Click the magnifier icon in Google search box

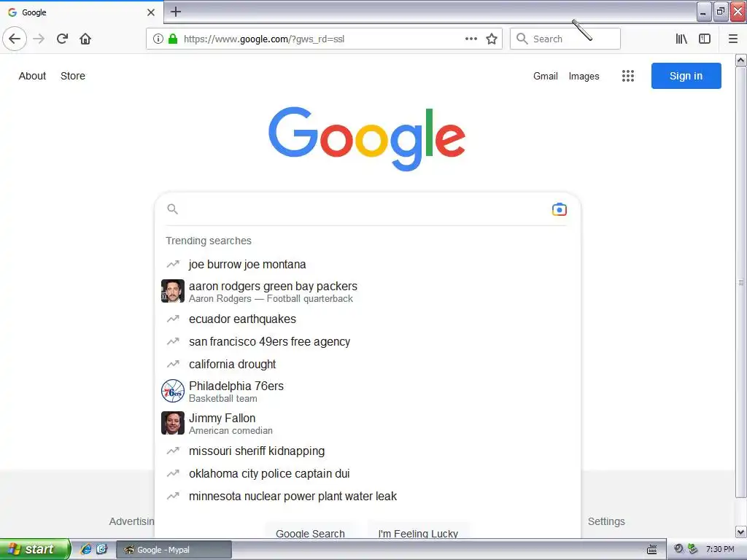172,209
